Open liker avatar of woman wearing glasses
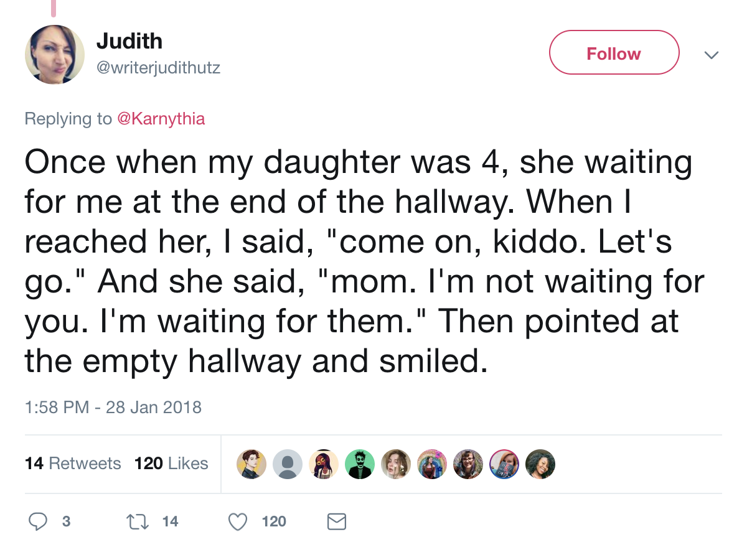The height and width of the screenshot is (560, 752). pyautogui.click(x=468, y=464)
